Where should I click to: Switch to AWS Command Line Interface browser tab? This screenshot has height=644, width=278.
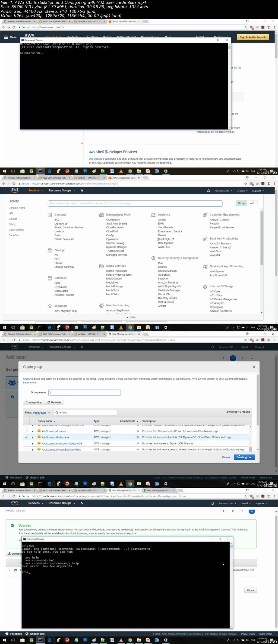pos(124,21)
